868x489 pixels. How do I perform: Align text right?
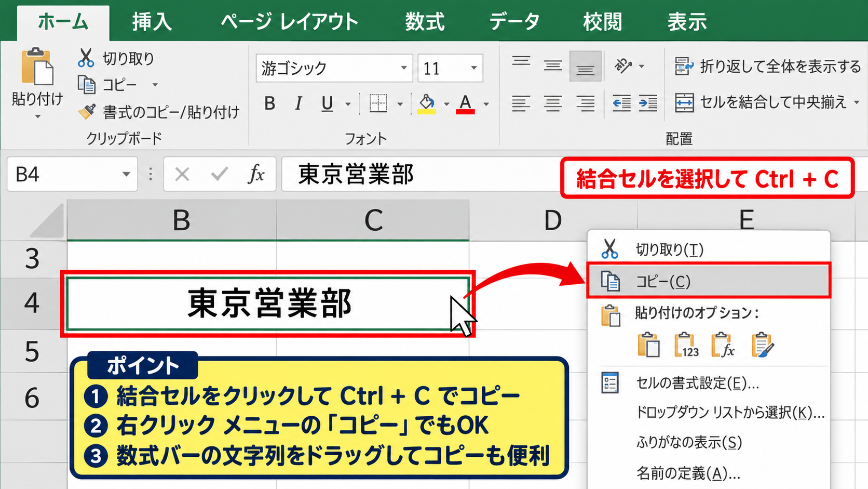(x=585, y=103)
